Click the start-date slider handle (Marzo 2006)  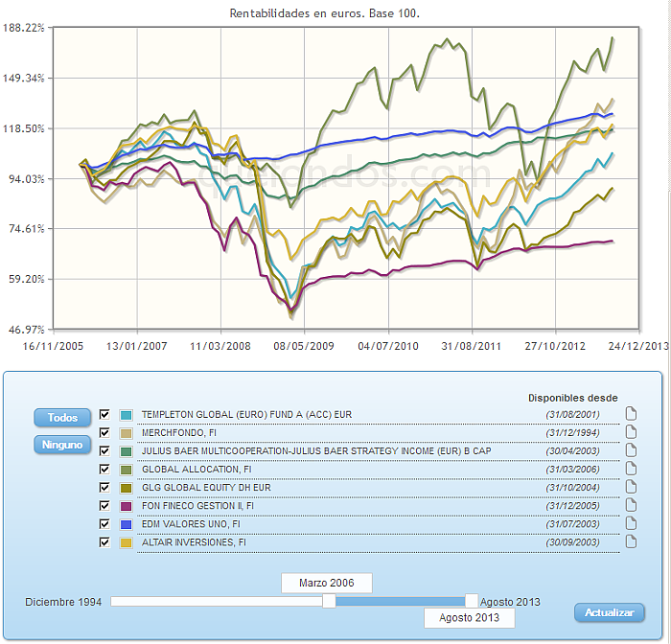(x=329, y=601)
